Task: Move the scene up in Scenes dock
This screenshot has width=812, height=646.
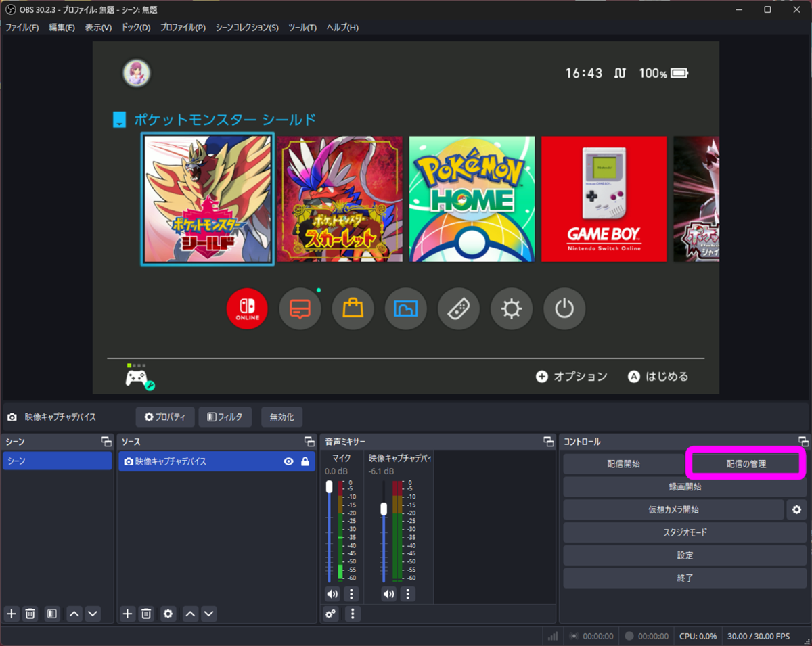Action: click(74, 614)
